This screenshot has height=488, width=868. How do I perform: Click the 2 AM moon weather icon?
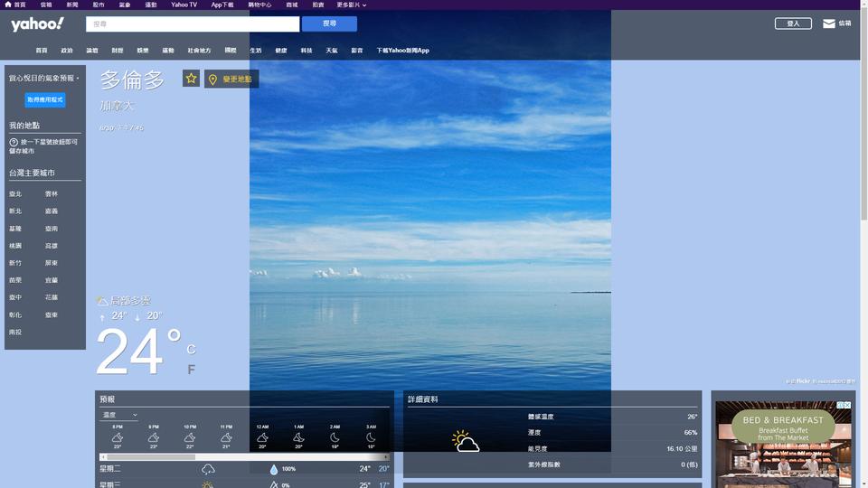[335, 437]
